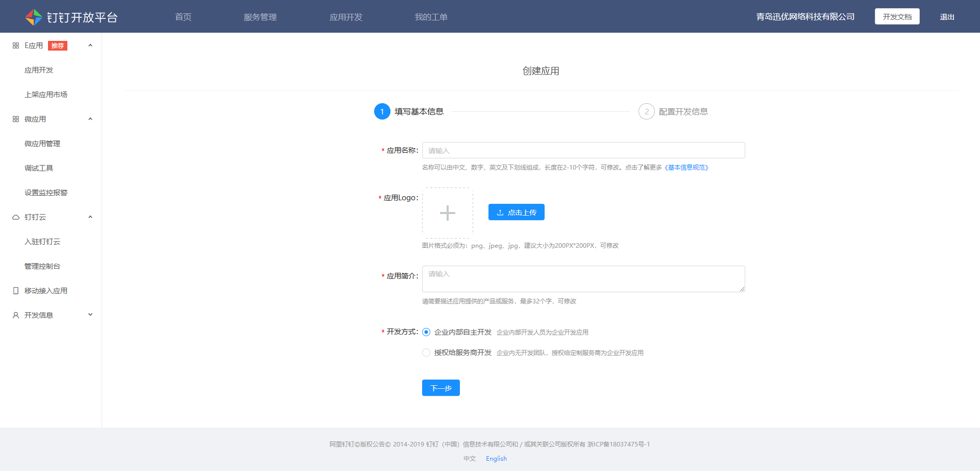This screenshot has width=980, height=471.
Task: Switch to 服务管理 in top navigation
Action: [260, 16]
